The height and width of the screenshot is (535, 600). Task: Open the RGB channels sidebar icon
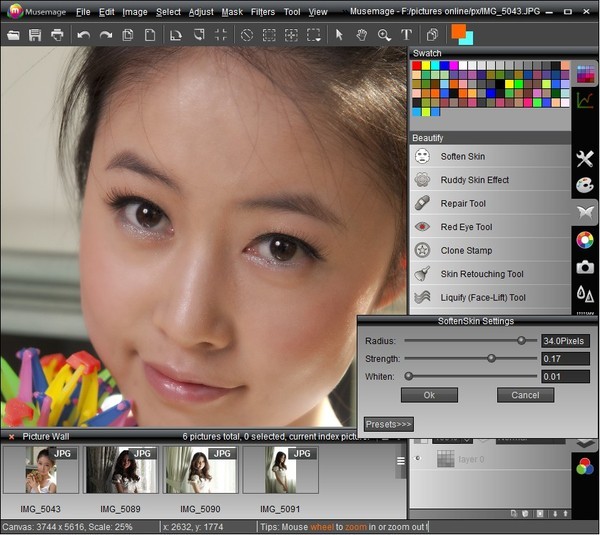(585, 467)
